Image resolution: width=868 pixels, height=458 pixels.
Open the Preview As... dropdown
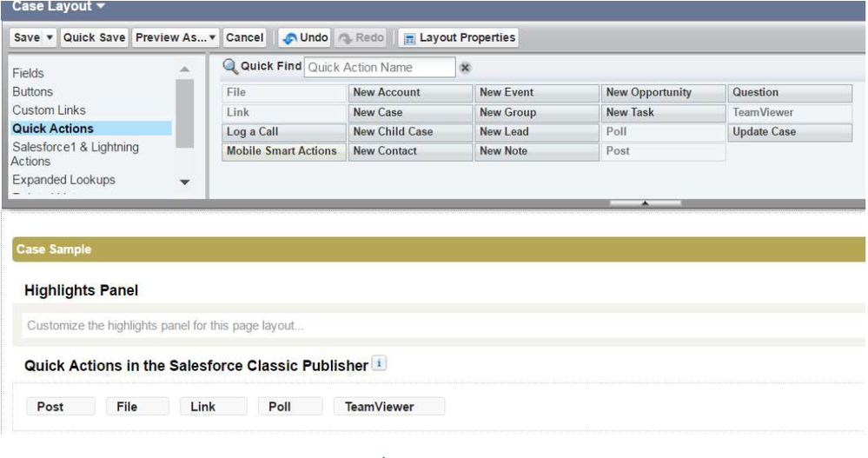pyautogui.click(x=176, y=37)
